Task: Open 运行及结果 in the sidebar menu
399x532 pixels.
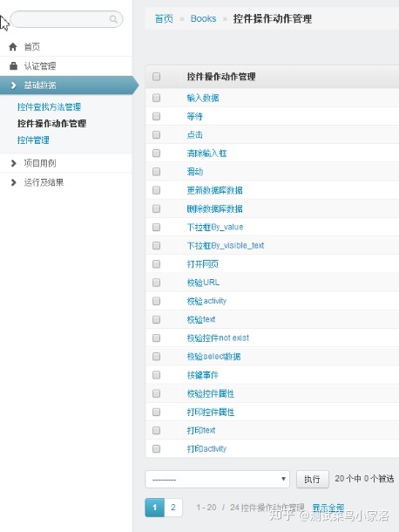Action: point(44,182)
